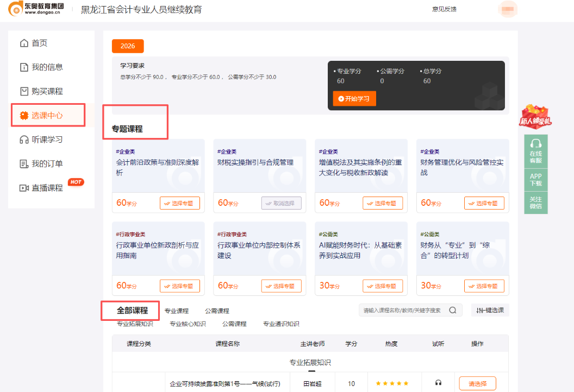The width and height of the screenshot is (574, 392).
Task: Click the 田岩超 teacher name cell
Action: 312,384
